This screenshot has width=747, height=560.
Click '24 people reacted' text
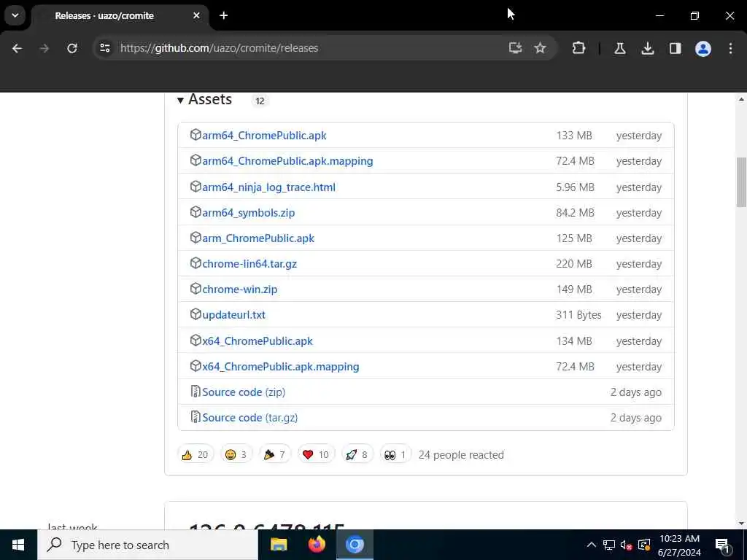pos(461,455)
